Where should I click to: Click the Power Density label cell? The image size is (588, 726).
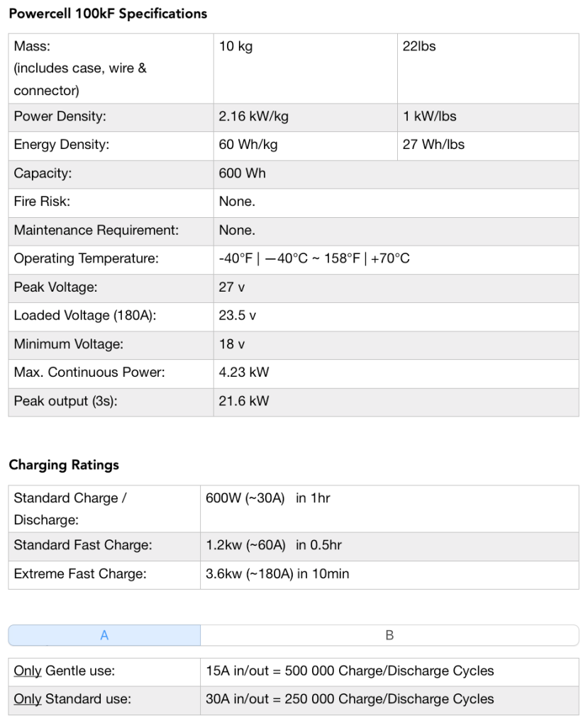60,116
